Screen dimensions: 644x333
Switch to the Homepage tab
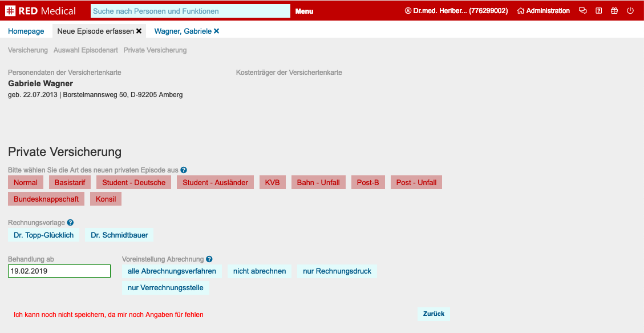point(26,31)
